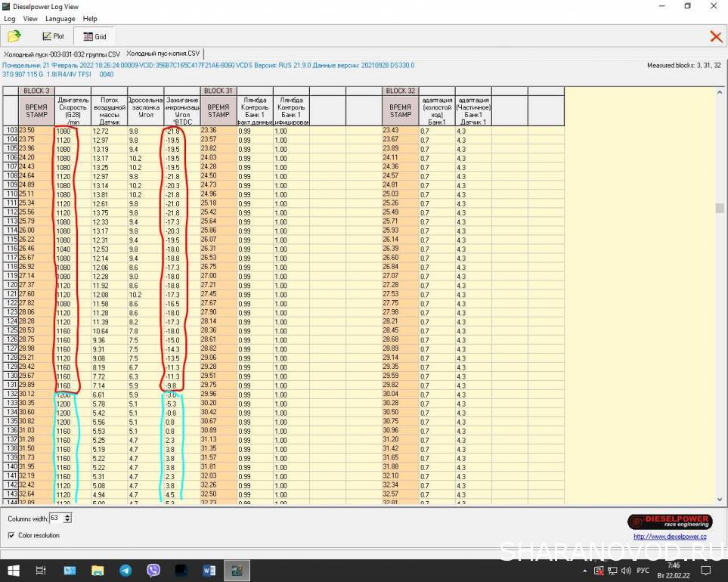Click the open log file folder icon
The height and width of the screenshot is (582, 728).
(14, 36)
